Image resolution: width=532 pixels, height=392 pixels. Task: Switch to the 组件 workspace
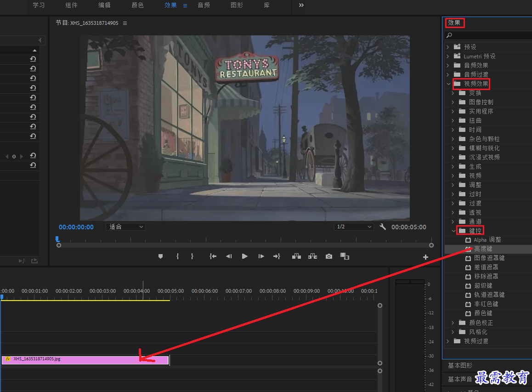[x=71, y=5]
